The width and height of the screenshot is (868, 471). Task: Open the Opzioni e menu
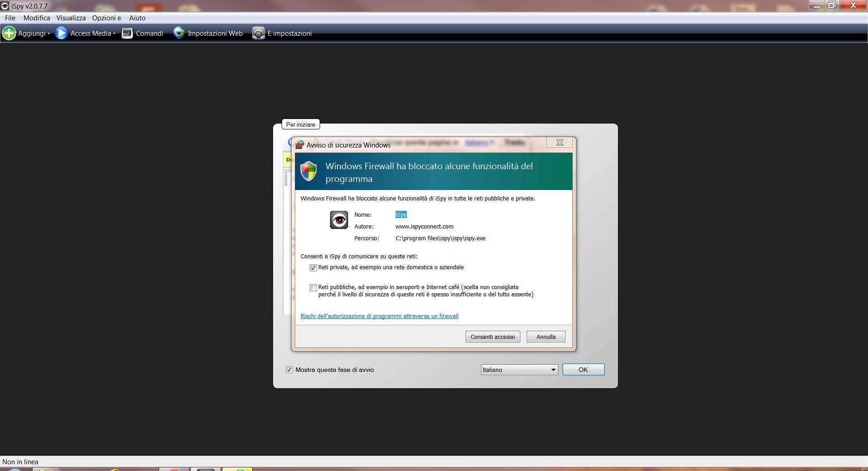[107, 18]
